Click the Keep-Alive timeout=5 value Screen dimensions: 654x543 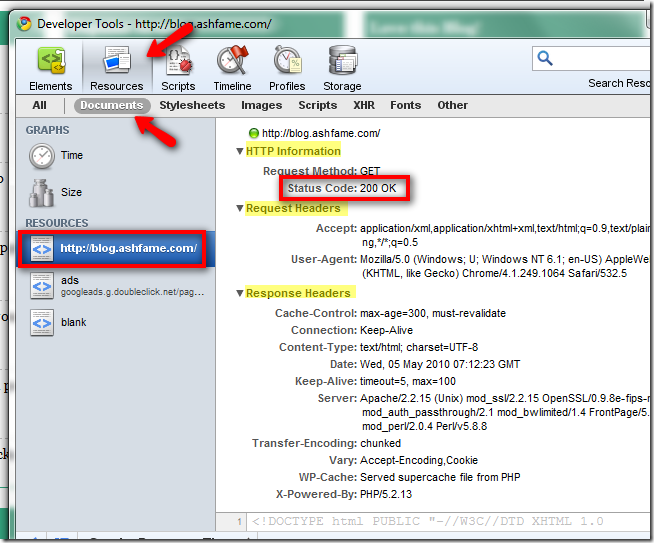point(408,382)
